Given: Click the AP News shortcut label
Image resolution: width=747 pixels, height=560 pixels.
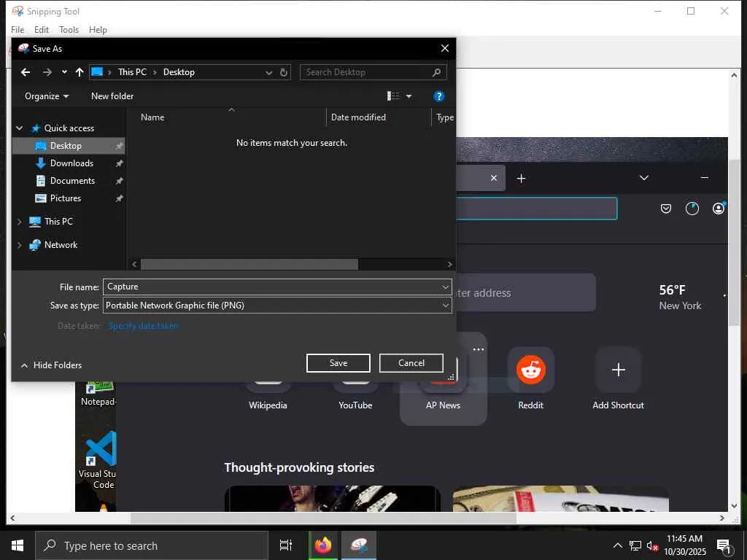Looking at the screenshot, I should click(x=443, y=405).
